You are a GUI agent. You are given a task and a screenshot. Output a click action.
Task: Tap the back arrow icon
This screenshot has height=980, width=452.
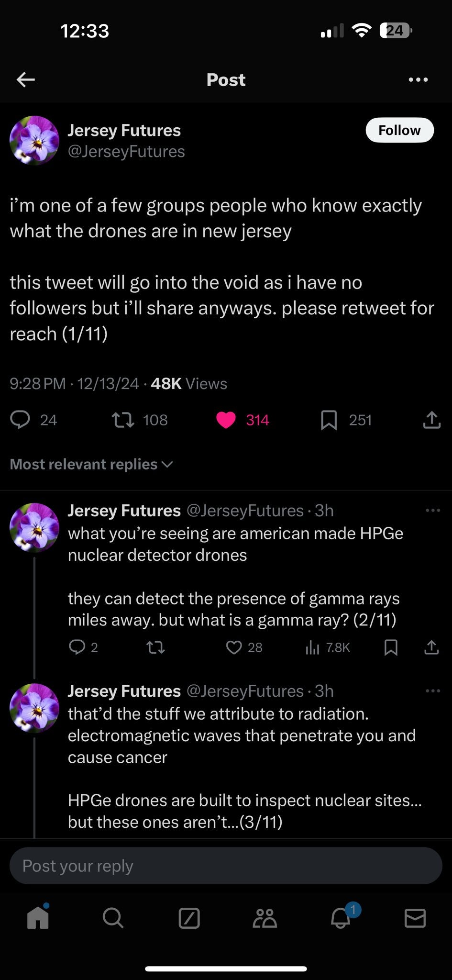click(26, 79)
